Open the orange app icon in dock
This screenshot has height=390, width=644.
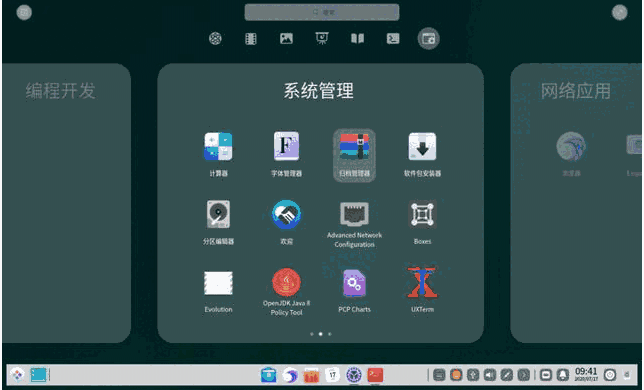click(x=311, y=375)
